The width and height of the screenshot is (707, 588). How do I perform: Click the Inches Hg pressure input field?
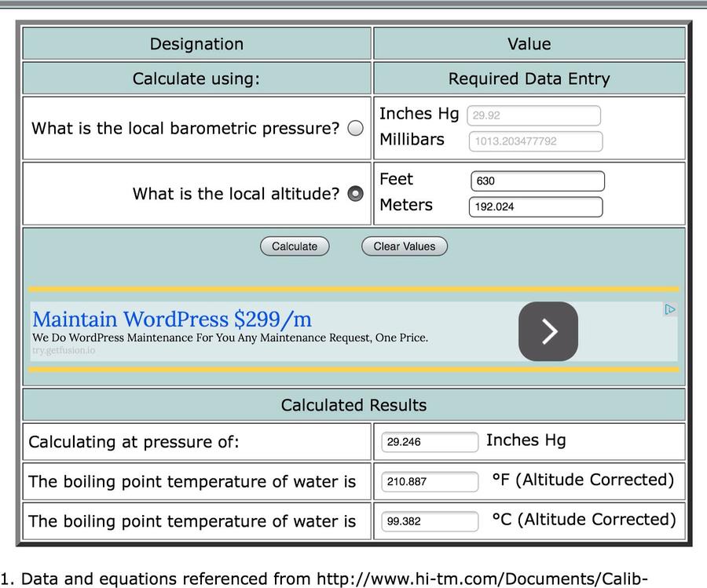pos(534,115)
